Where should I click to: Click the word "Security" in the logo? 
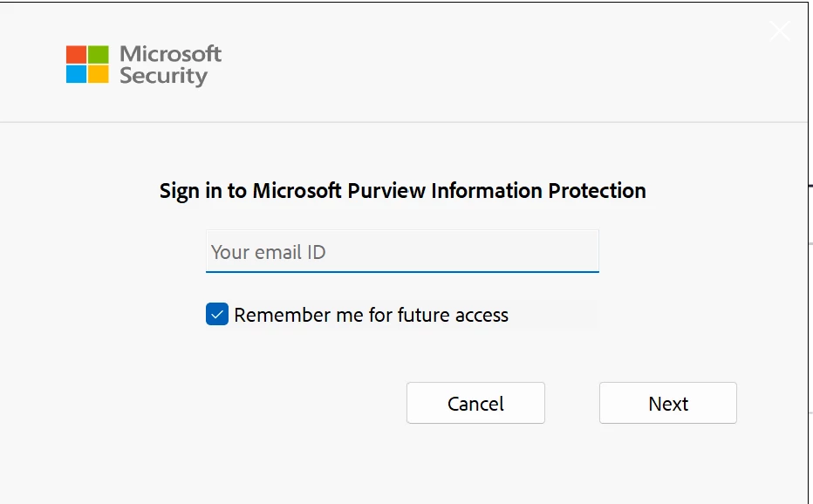coord(163,76)
